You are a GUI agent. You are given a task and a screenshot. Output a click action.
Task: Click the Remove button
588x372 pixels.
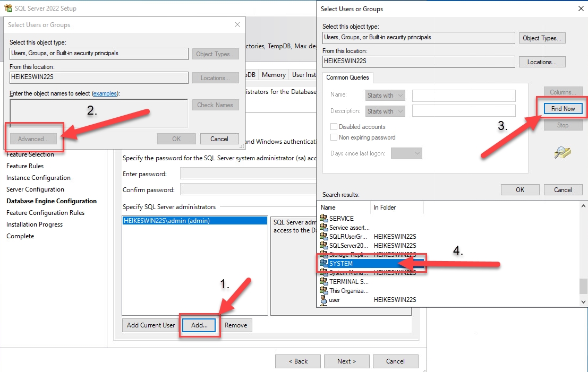[x=236, y=325]
